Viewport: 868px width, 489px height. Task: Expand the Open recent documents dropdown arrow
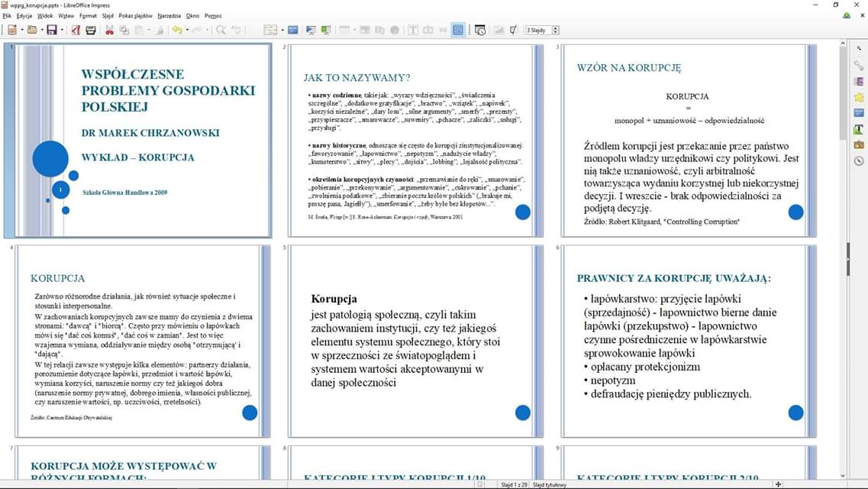pos(42,30)
